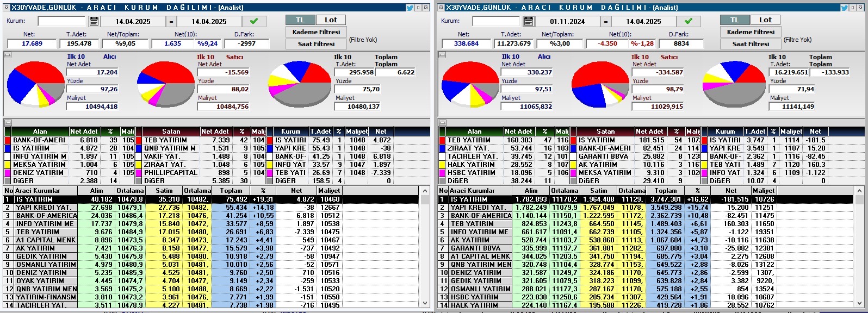Collapse the Alan/Satan summary panel in left window
The width and height of the screenshot is (868, 313).
8,122
